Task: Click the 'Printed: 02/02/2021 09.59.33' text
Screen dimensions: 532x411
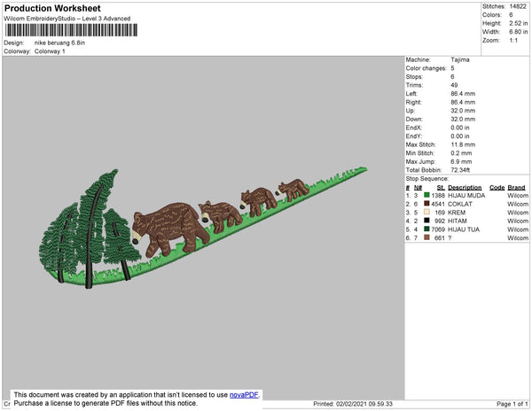Action: [x=353, y=404]
